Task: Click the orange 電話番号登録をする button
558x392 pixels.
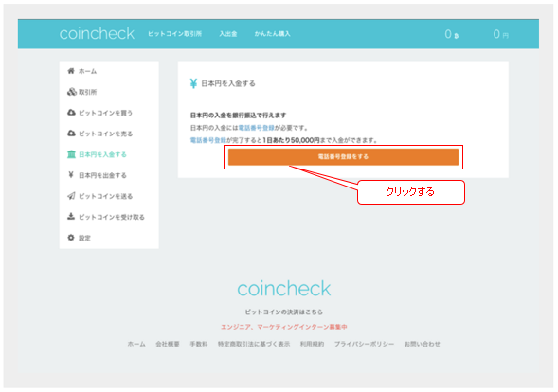Action: (x=343, y=157)
